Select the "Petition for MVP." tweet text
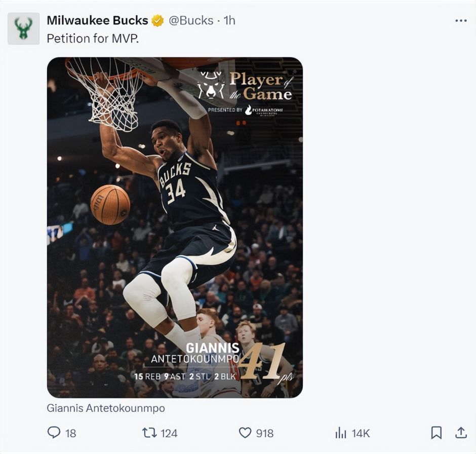476x454 pixels. (x=93, y=38)
